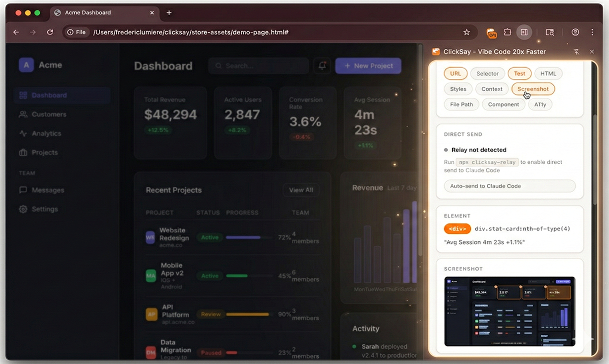Viewport: 609px width, 364px height.
Task: Click Auto-send to Claude Code button
Action: coord(510,186)
